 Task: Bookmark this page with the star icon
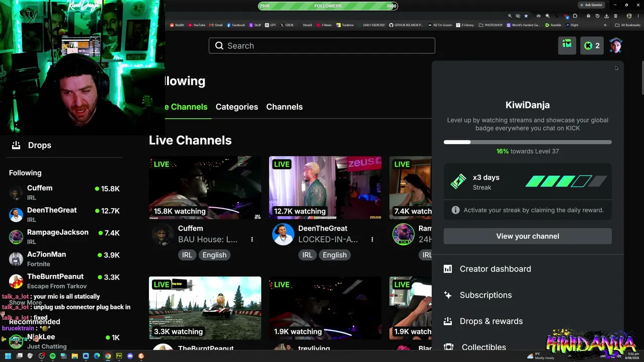(526, 16)
